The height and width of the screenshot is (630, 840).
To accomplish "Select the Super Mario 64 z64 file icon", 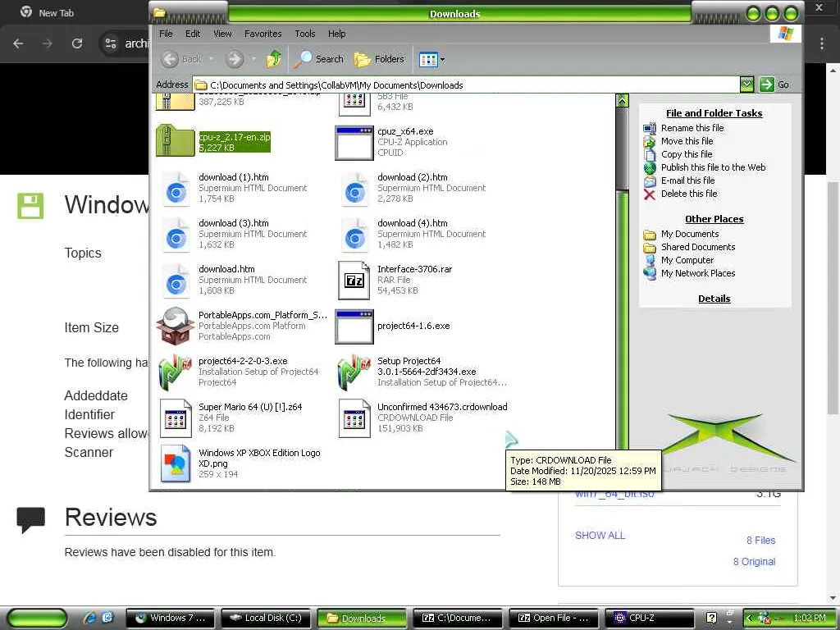I will point(176,418).
